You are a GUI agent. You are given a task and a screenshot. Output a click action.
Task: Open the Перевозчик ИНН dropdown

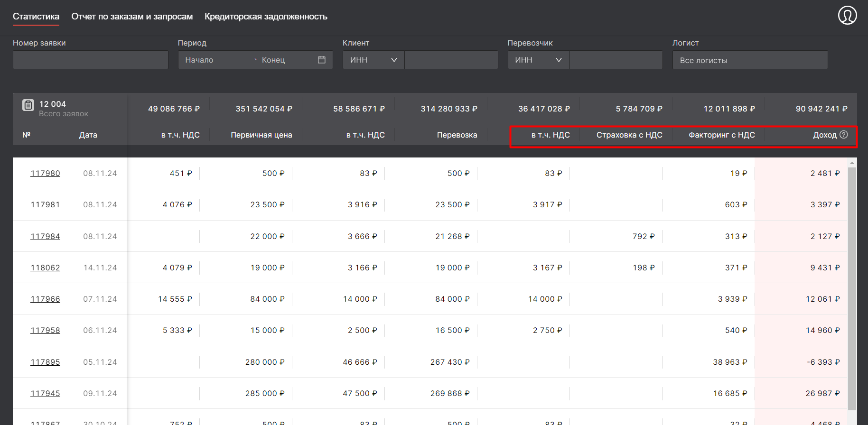539,60
